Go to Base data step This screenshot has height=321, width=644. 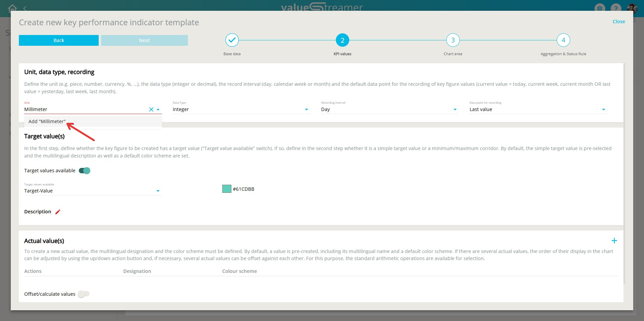(232, 40)
